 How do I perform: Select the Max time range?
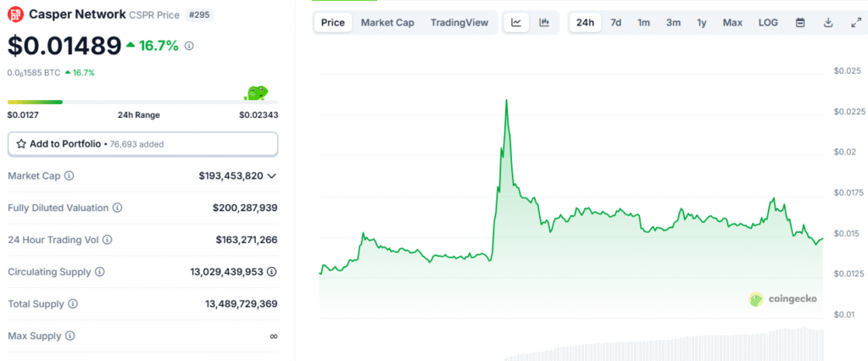click(x=732, y=23)
